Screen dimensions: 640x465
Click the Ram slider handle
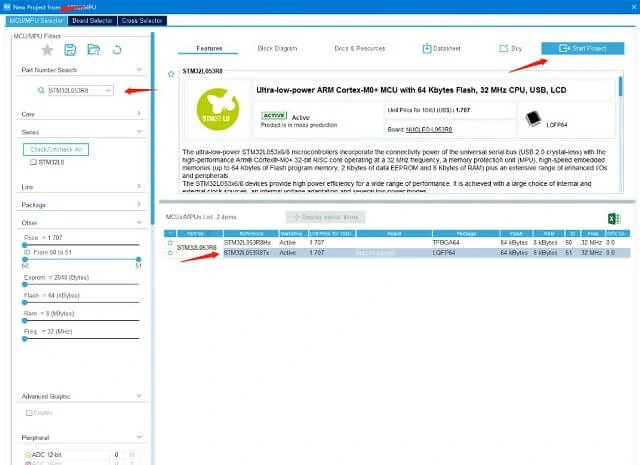click(24, 320)
